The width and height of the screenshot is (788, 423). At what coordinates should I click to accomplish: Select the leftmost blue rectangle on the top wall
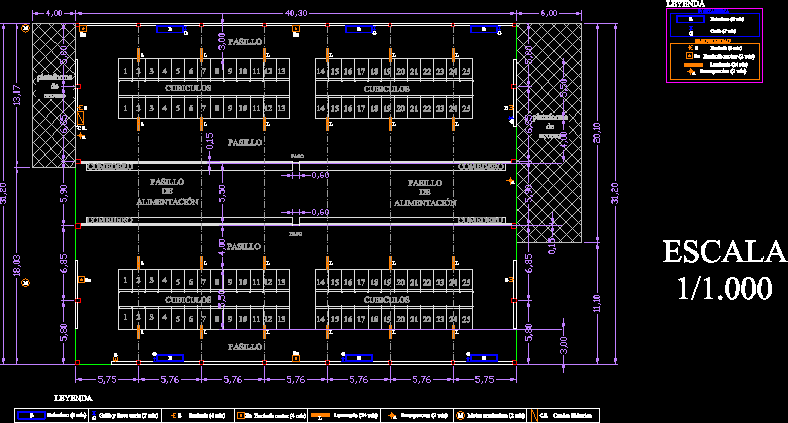pyautogui.click(x=170, y=29)
